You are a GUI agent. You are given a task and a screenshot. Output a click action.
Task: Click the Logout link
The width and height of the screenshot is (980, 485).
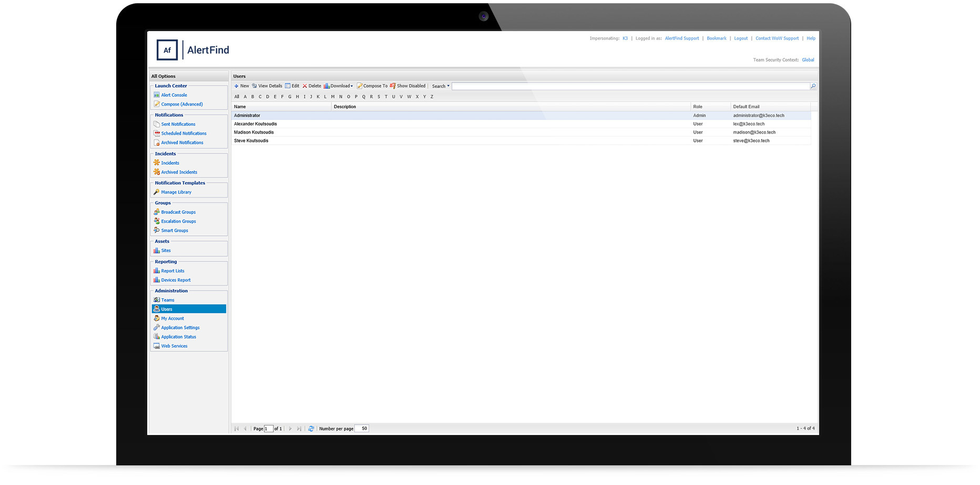741,38
